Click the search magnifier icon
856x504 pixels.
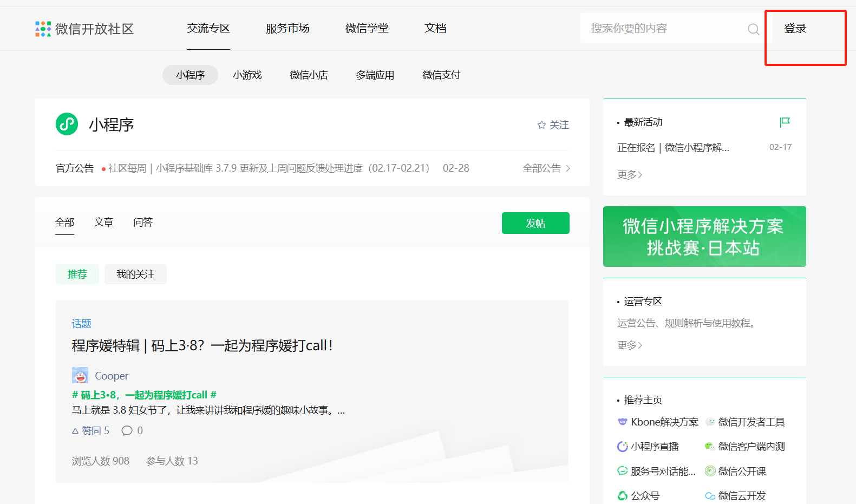coord(753,29)
